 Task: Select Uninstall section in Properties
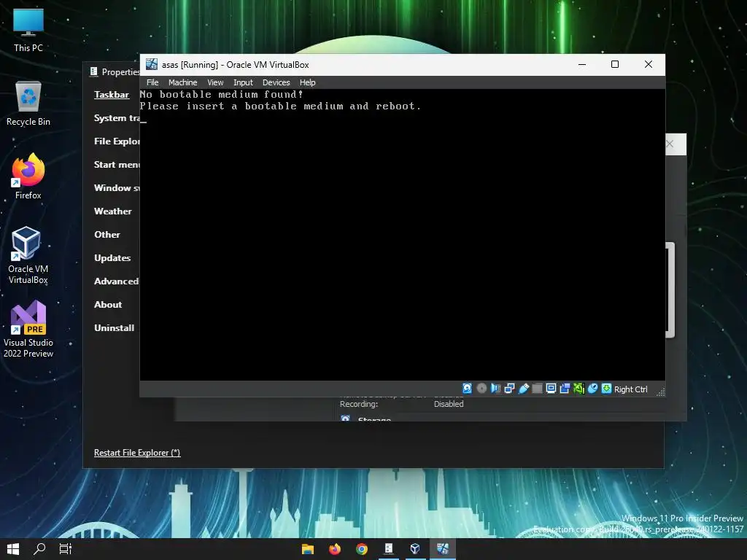click(115, 327)
